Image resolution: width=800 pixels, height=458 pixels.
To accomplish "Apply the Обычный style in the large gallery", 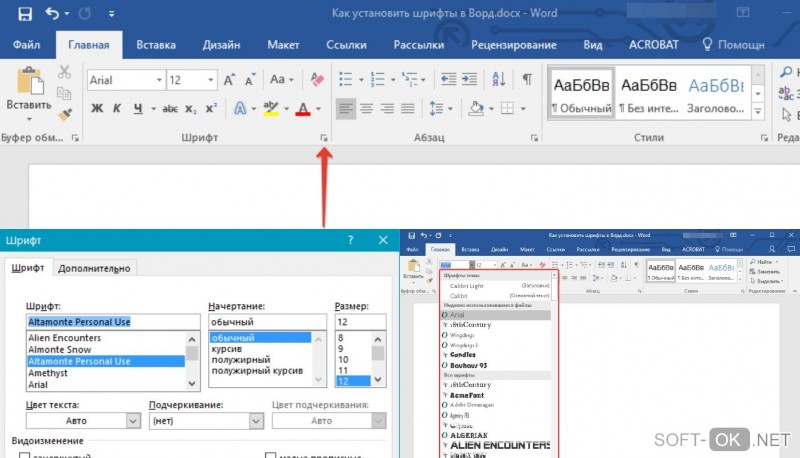I will [x=582, y=94].
